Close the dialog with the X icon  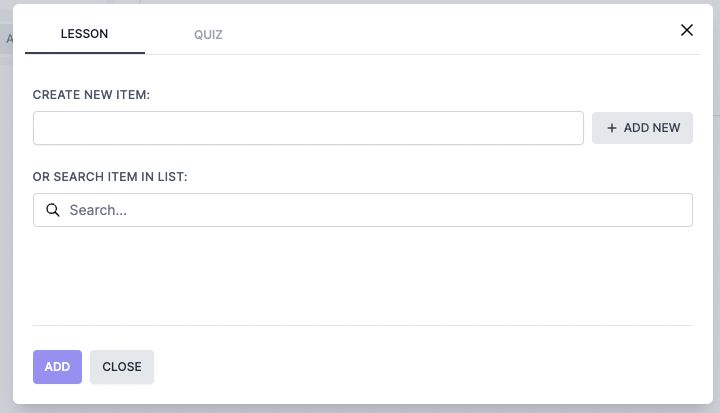[687, 30]
